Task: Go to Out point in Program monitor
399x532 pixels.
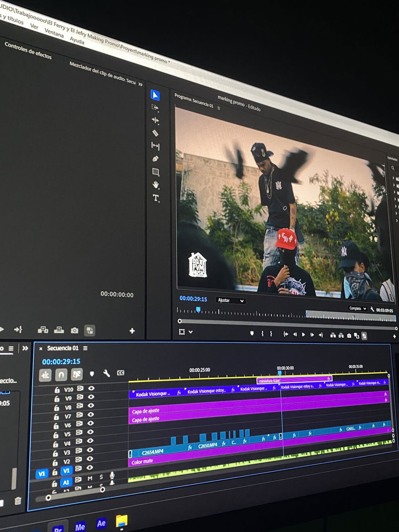Action: pos(321,335)
